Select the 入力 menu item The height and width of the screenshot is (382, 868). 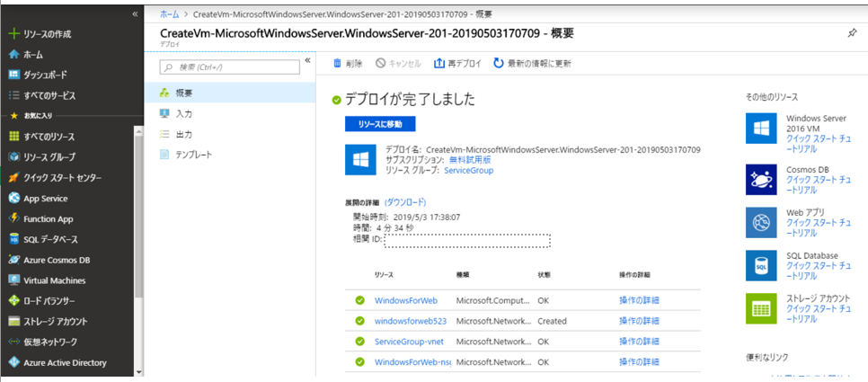[x=230, y=114]
